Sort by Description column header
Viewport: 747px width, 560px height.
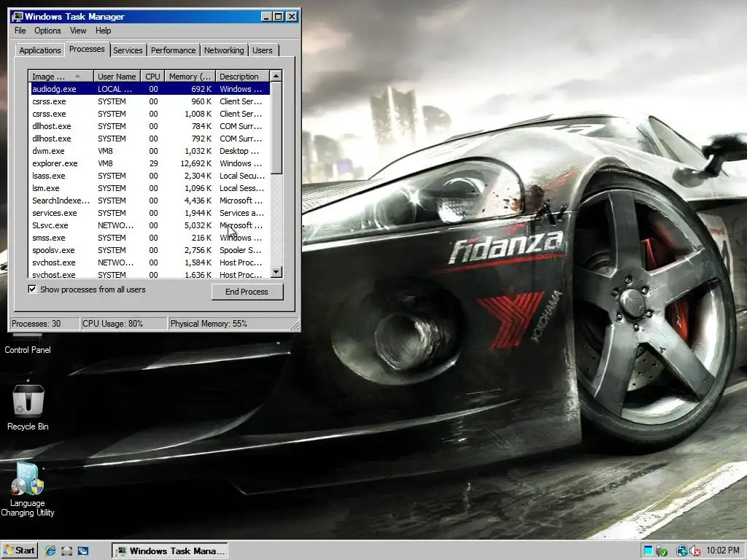coord(242,76)
